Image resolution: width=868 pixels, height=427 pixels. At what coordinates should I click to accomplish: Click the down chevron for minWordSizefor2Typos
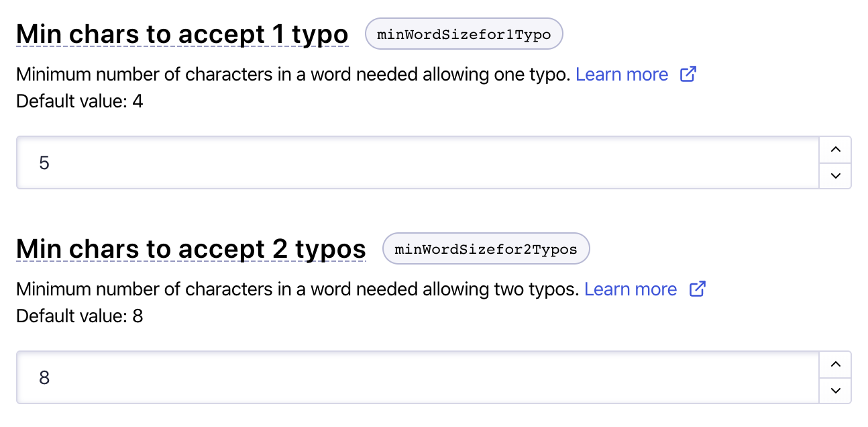(835, 390)
